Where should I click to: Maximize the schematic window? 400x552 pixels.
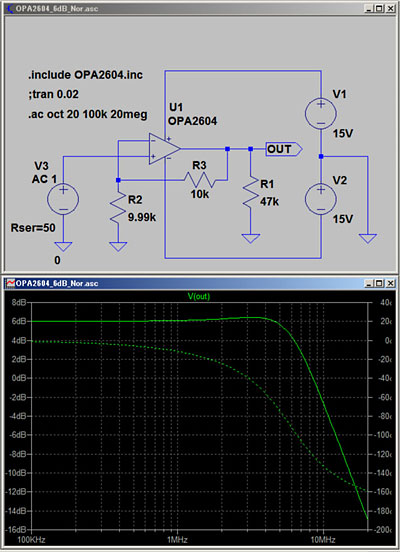[x=379, y=8]
